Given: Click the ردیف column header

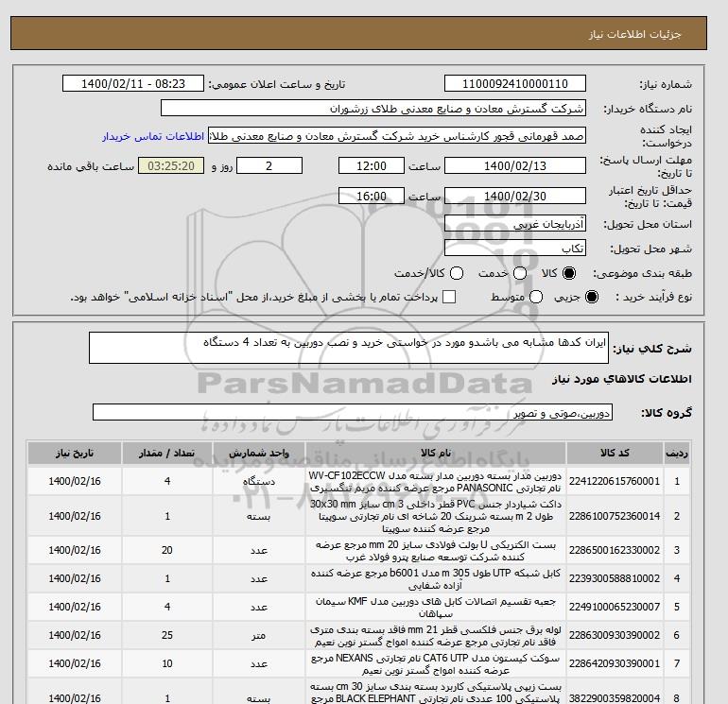Looking at the screenshot, I should [677, 453].
